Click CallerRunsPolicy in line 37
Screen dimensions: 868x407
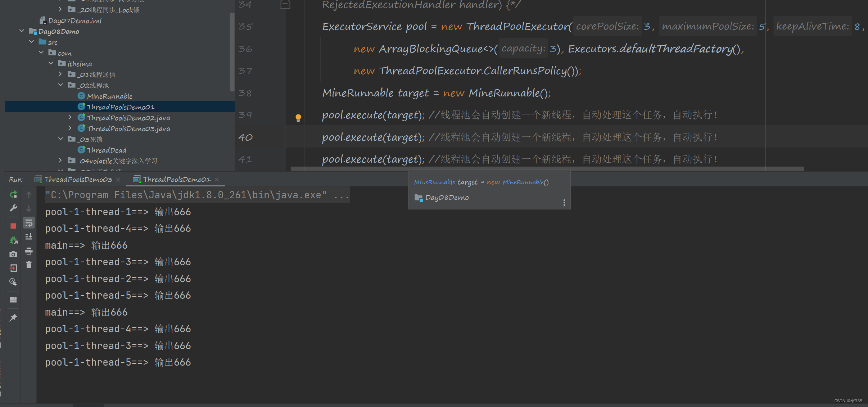pos(525,71)
